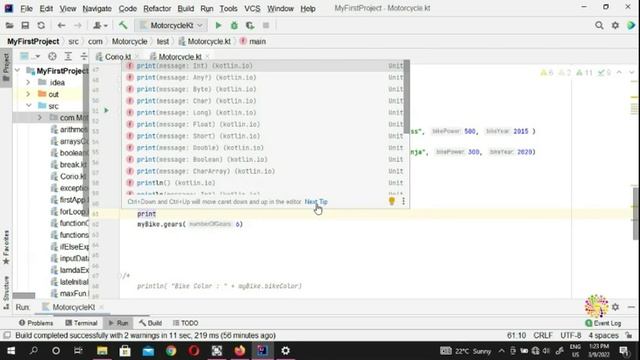Click the Windows Start button

(x=11, y=351)
